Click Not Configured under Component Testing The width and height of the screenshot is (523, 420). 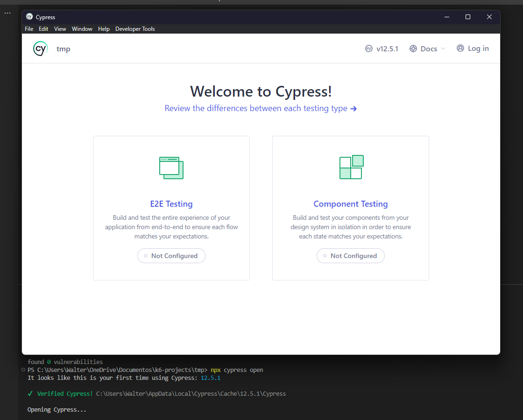pos(351,256)
